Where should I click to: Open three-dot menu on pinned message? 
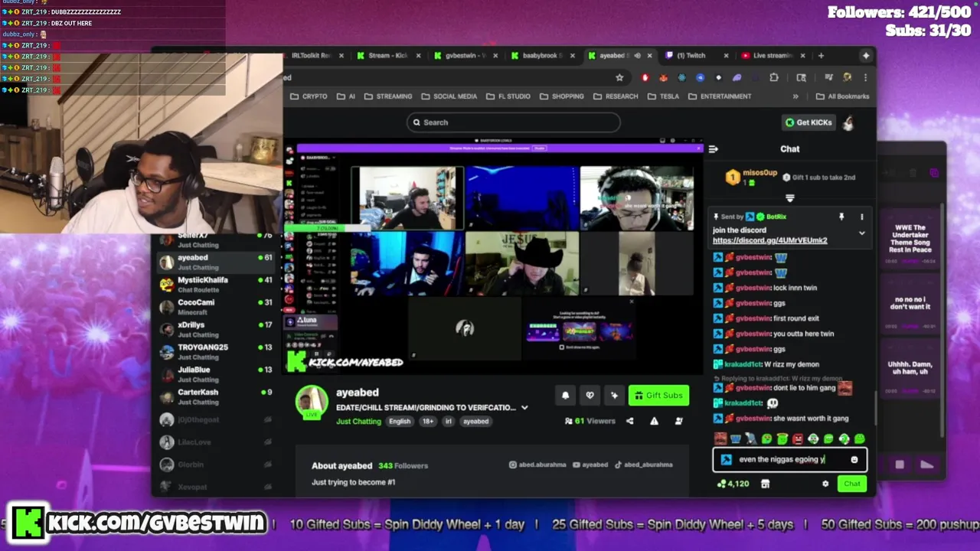click(x=861, y=217)
